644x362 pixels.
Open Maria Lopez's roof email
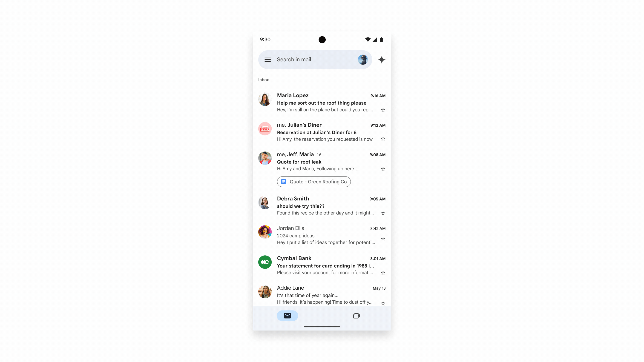[x=322, y=103]
